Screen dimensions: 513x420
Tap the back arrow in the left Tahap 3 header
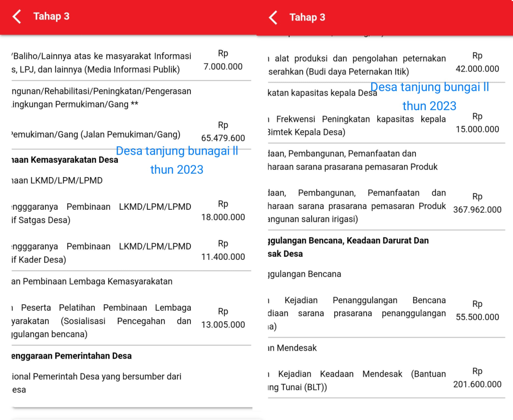point(17,17)
